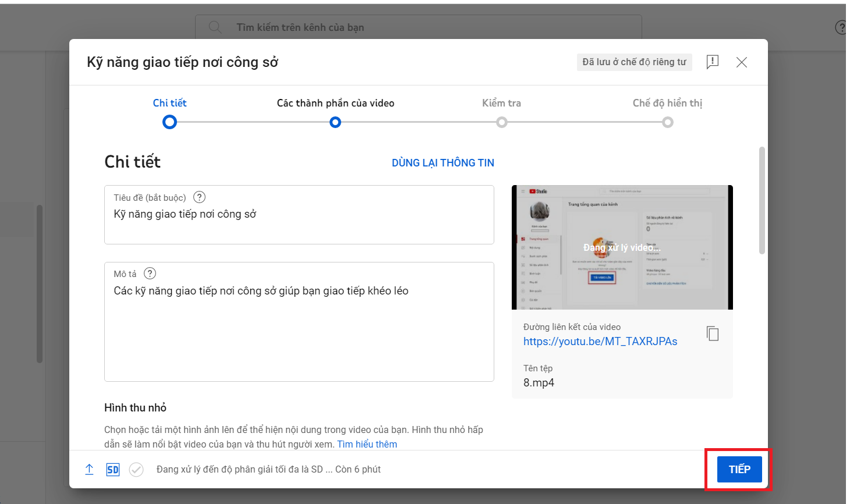Click the video preview thumbnail
Screen dimensions: 857x504
[622, 247]
